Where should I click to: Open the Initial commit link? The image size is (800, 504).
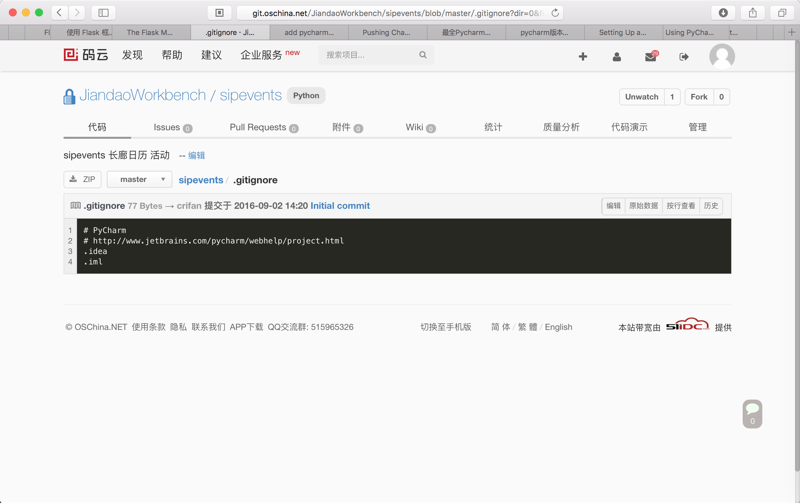tap(340, 206)
